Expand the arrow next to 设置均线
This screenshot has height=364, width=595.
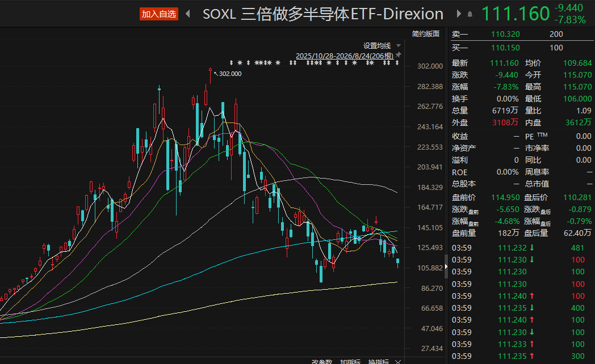399,45
